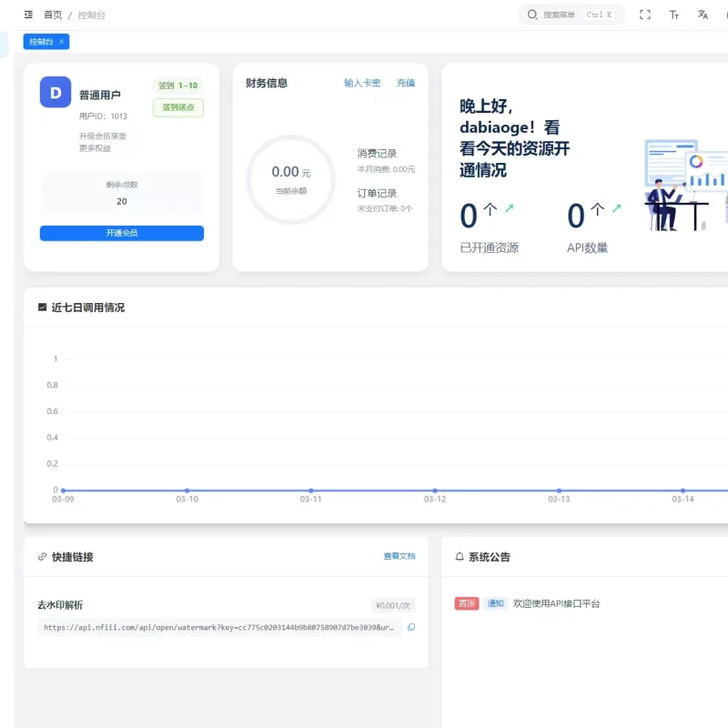The height and width of the screenshot is (728, 728).
Task: Click the 通知 tag
Action: (495, 603)
